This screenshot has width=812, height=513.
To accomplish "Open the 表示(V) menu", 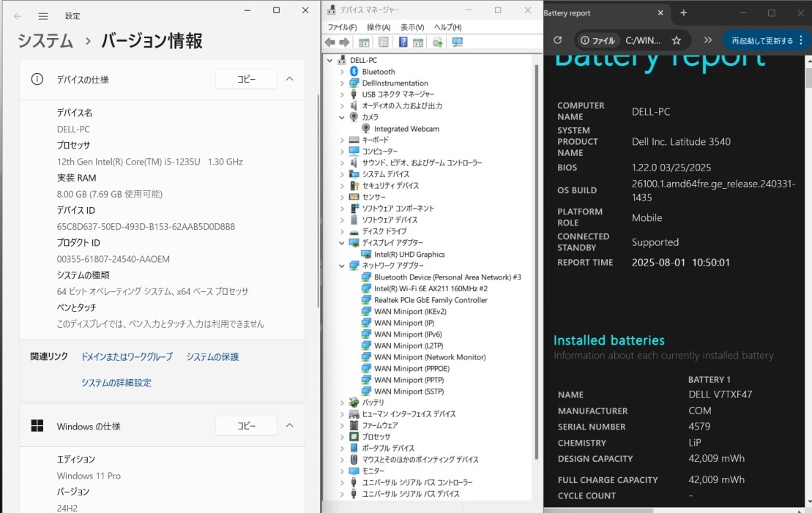I will [x=412, y=27].
